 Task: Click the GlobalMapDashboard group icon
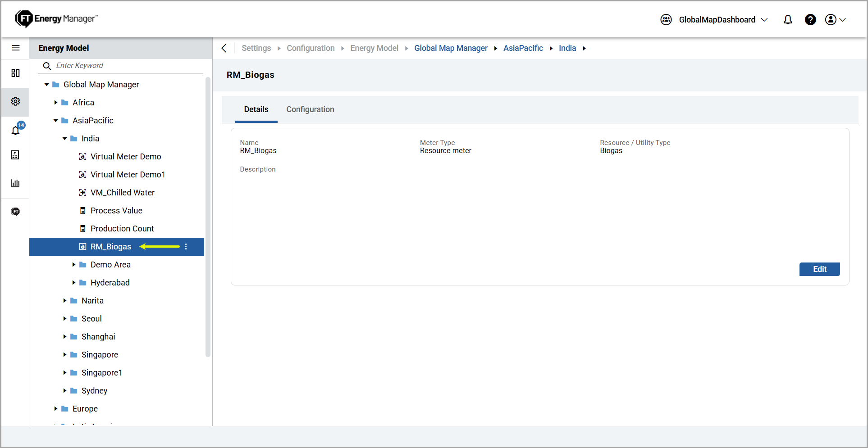point(666,20)
